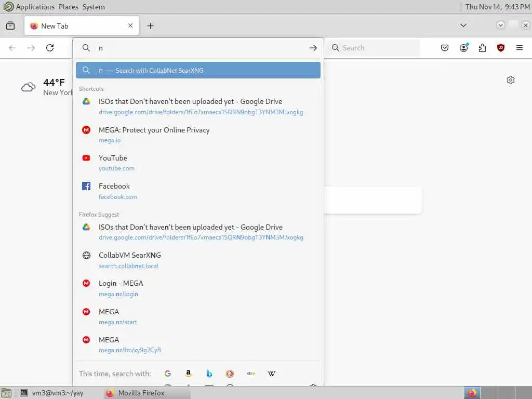This screenshot has height=399, width=532.
Task: Click the 44°F weather temperature
Action: tap(54, 83)
